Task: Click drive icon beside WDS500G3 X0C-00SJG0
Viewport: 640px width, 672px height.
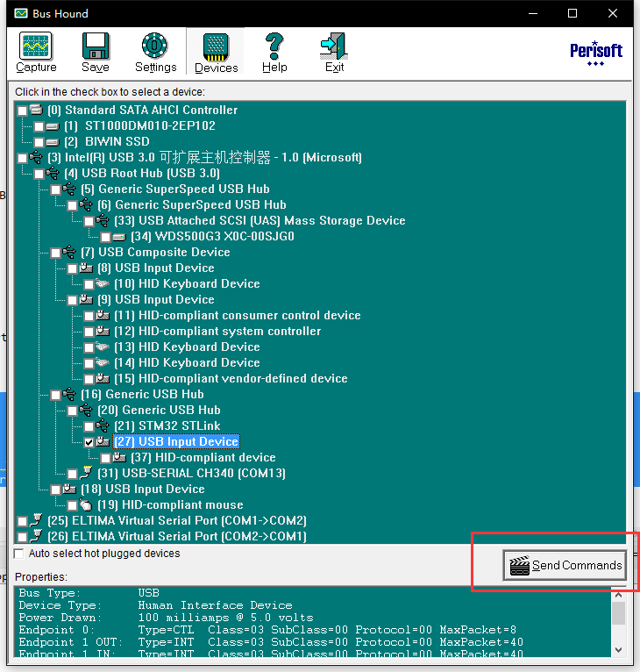Action: (x=119, y=237)
